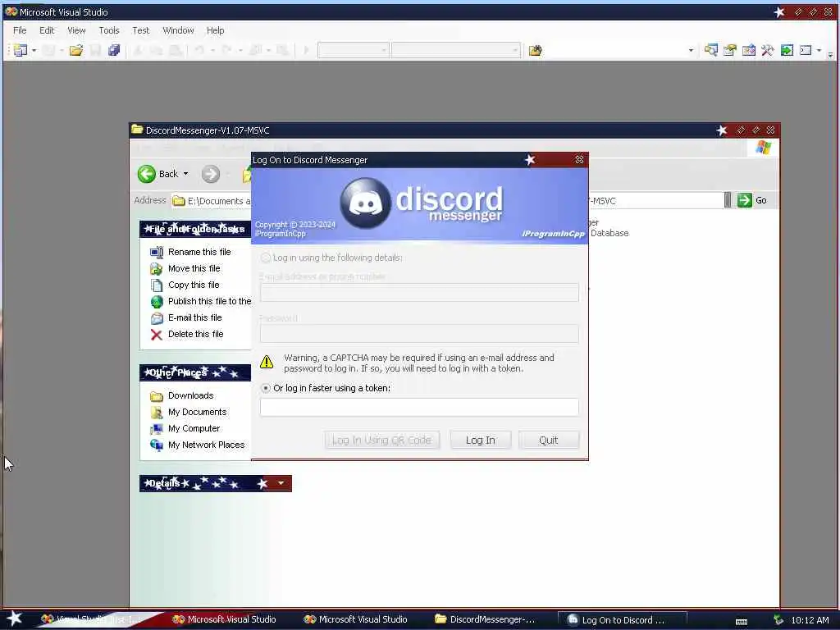Click the star Start button on taskbar
840x630 pixels.
(14, 619)
